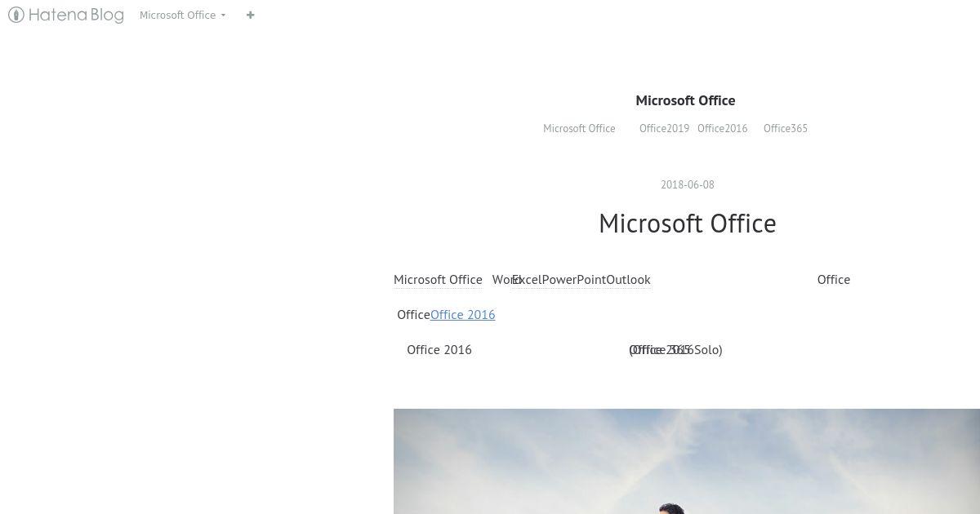Select the Microsoft Office navigation item

click(x=579, y=128)
